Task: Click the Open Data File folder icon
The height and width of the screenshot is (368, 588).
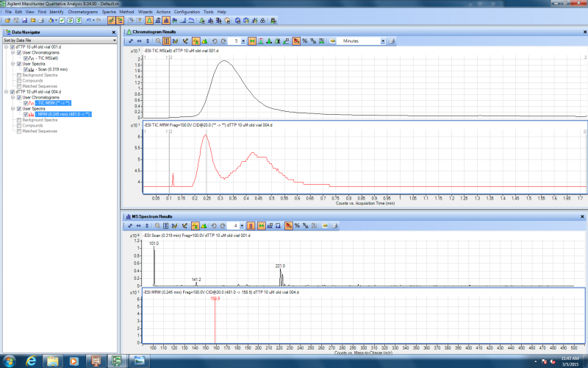Action: [6, 21]
